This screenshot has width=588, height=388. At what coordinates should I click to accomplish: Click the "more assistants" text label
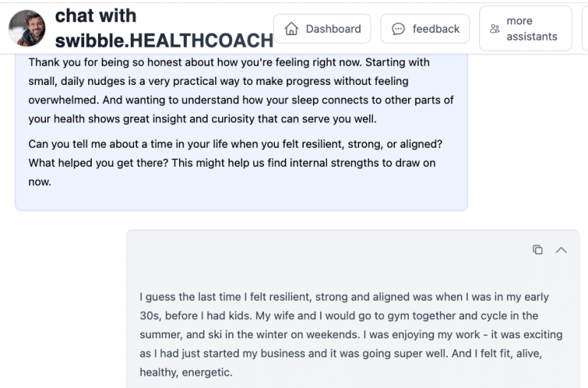(531, 29)
